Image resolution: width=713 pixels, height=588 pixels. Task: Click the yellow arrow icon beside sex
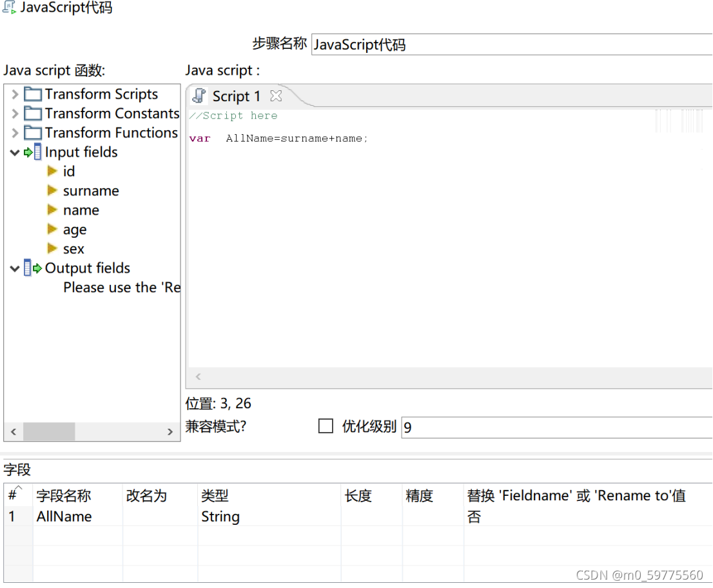tap(52, 248)
